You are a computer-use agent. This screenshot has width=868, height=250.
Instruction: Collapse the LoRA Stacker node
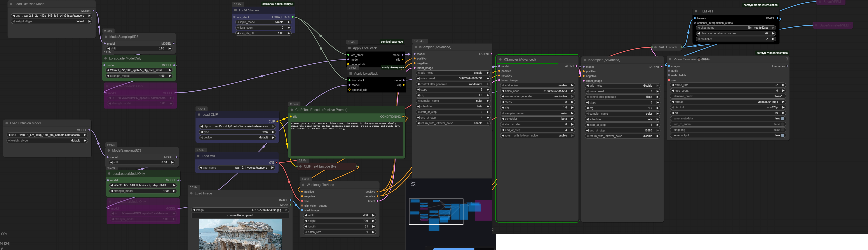click(235, 10)
